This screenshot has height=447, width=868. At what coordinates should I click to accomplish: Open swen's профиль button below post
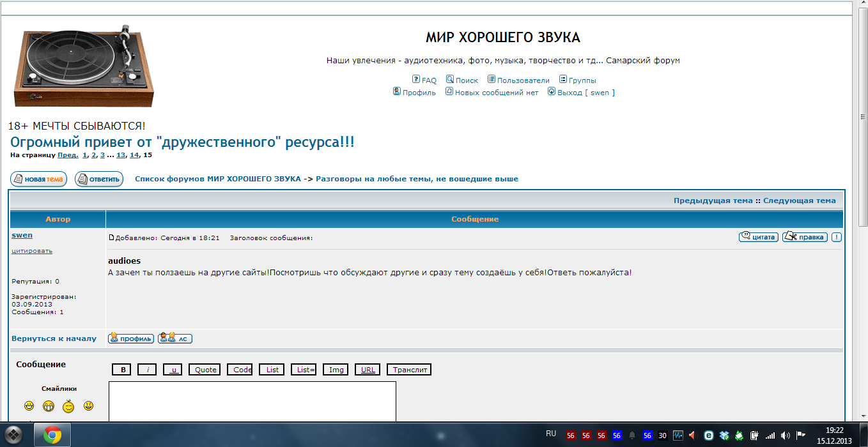coord(131,338)
